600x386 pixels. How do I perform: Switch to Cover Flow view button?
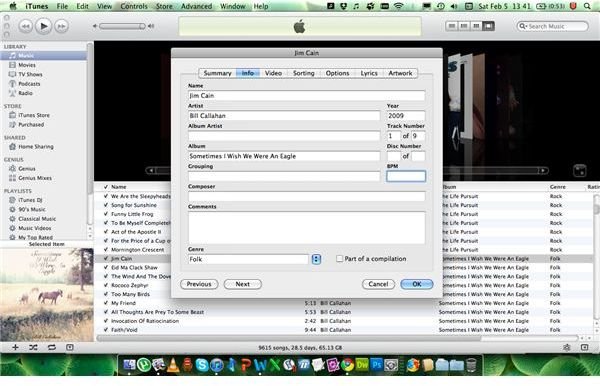tap(489, 26)
